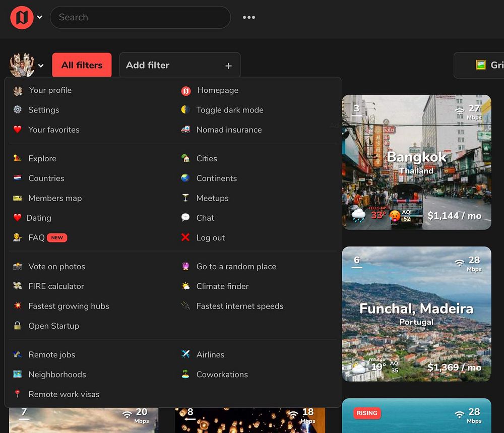Click the gear icon next to Settings
Screen dimensions: 504x433
[x=17, y=109]
